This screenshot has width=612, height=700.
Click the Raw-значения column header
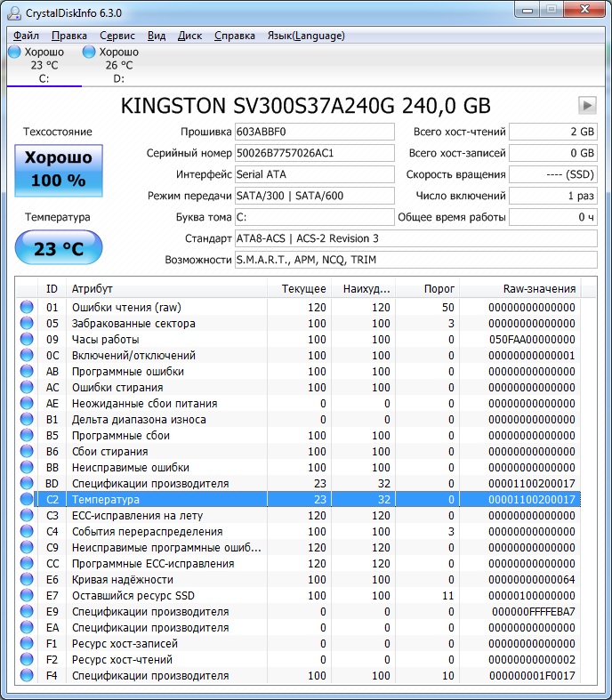pos(520,289)
